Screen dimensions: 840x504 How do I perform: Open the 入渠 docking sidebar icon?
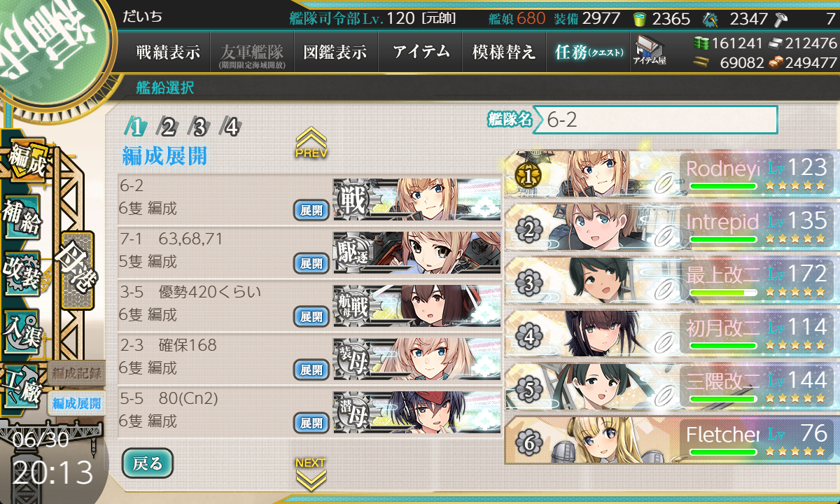21,328
